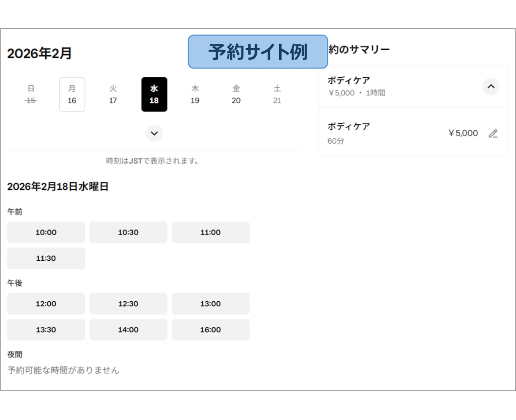Viewport: 516px width, 420px height.
Task: Choose the 11:00 time slot
Action: click(211, 232)
